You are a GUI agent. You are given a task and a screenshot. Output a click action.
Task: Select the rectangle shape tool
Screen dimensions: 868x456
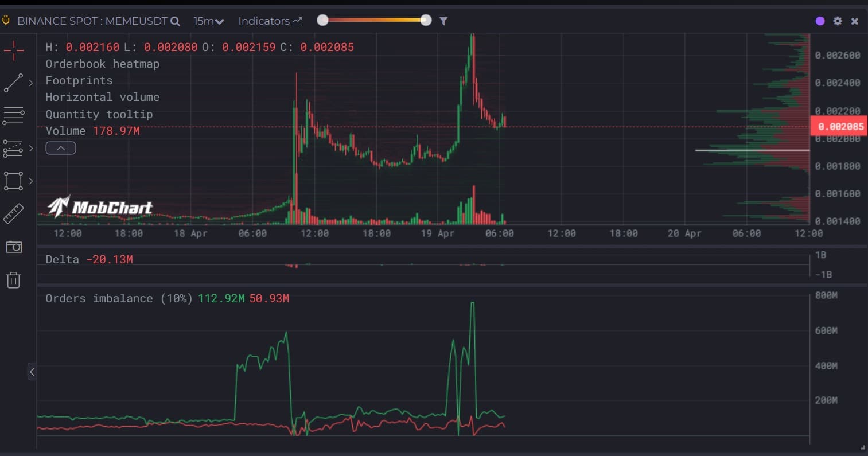click(14, 181)
